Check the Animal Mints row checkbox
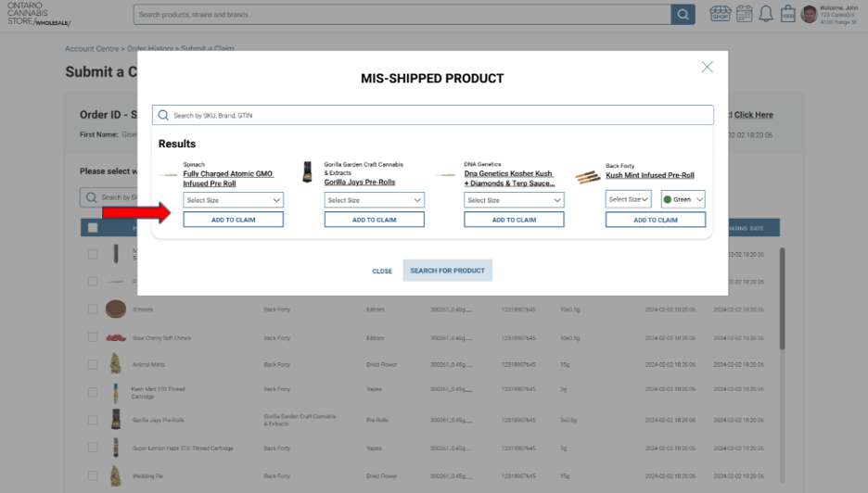The height and width of the screenshot is (493, 868). 93,364
